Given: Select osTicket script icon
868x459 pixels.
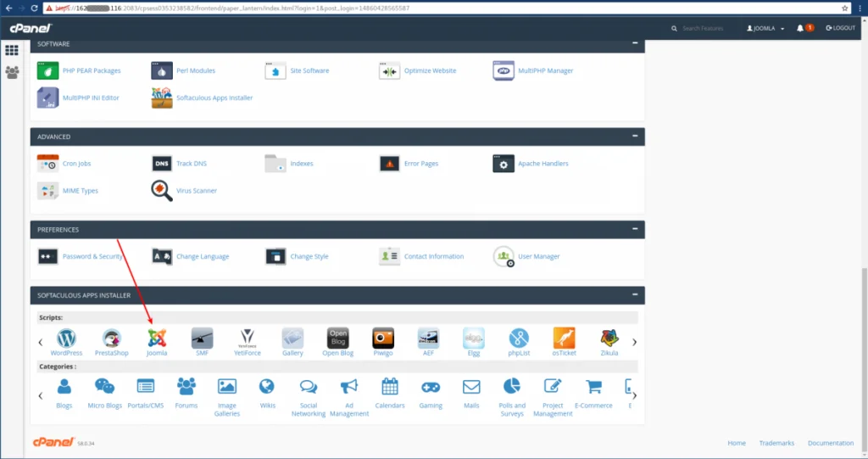Looking at the screenshot, I should pyautogui.click(x=564, y=339).
